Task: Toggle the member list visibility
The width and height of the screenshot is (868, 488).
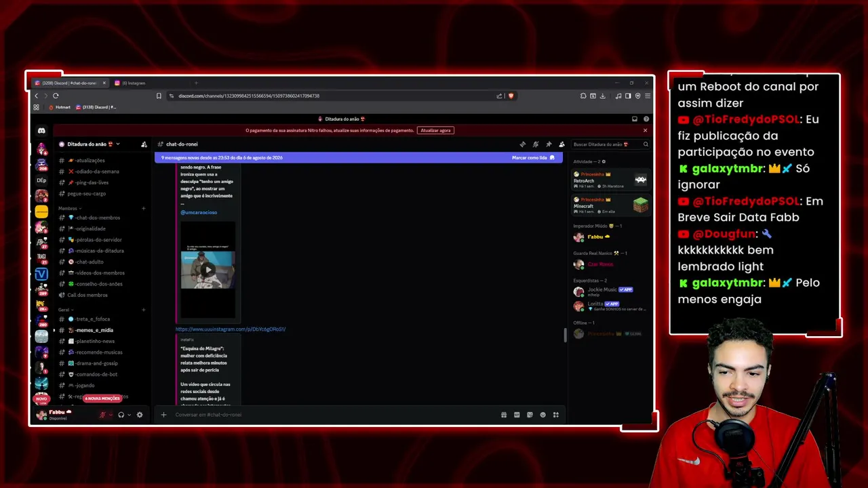Action: coord(561,144)
